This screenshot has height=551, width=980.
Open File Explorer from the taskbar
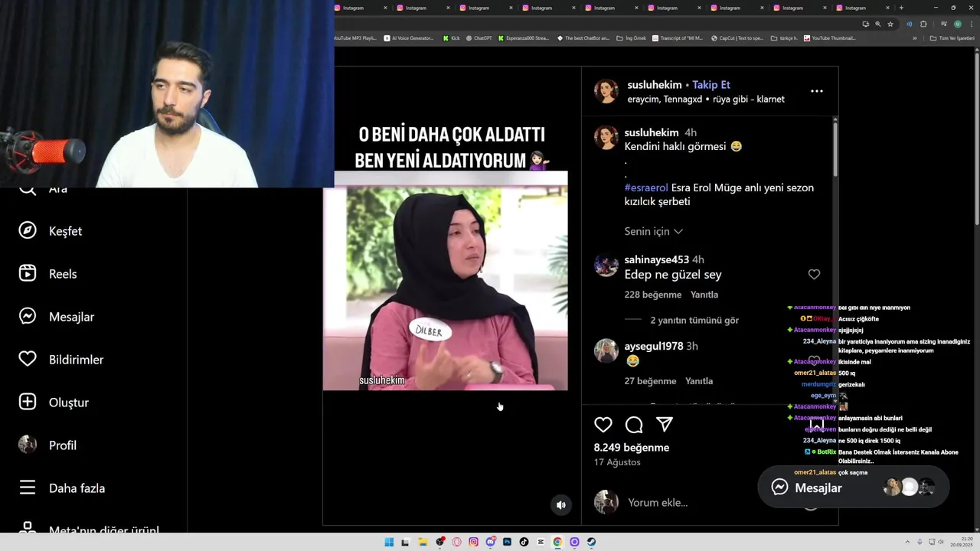pyautogui.click(x=423, y=542)
